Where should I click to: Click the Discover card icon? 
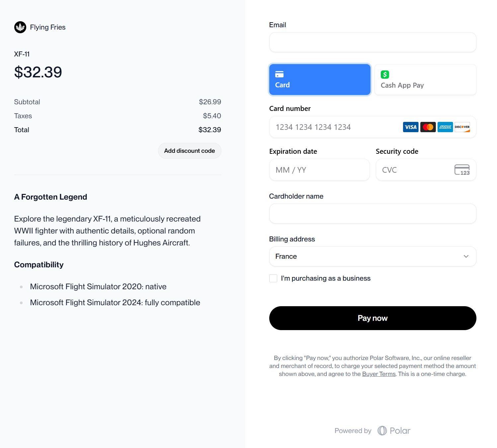tap(462, 127)
